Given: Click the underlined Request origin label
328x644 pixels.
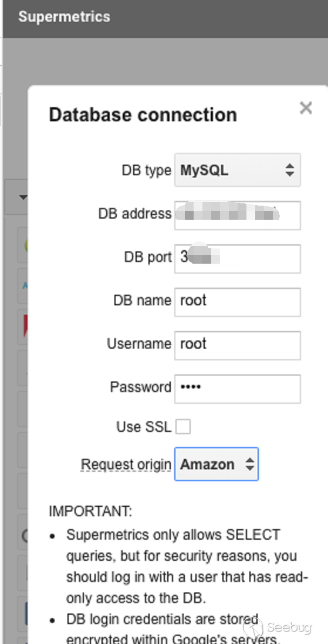Looking at the screenshot, I should coord(126,465).
